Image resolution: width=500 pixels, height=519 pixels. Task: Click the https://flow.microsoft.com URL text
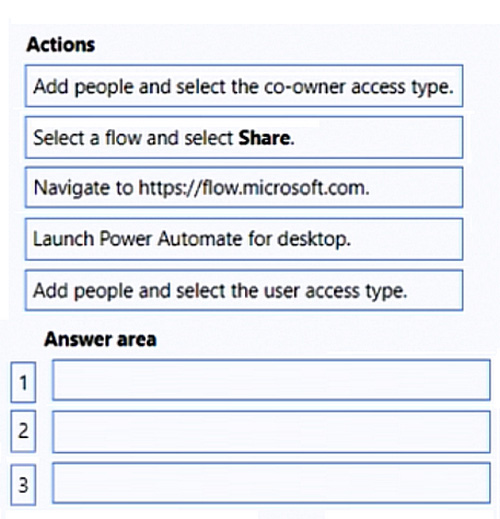(252, 188)
